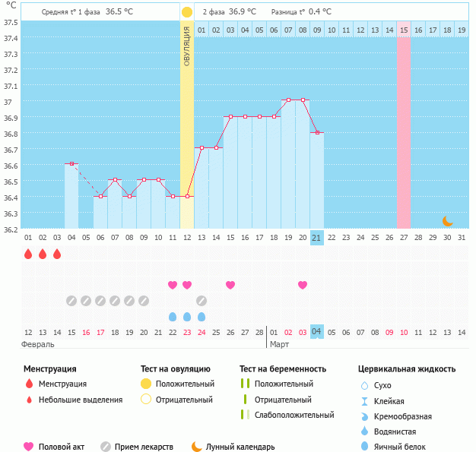Viewport: 476px width, 452px height.
Task: Select the "Яичный белок" legend icon
Action: 365,447
